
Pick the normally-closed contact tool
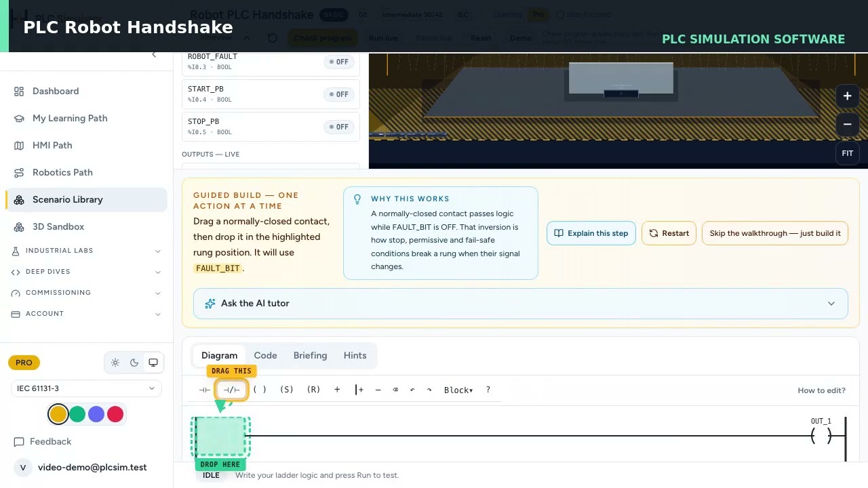(231, 390)
